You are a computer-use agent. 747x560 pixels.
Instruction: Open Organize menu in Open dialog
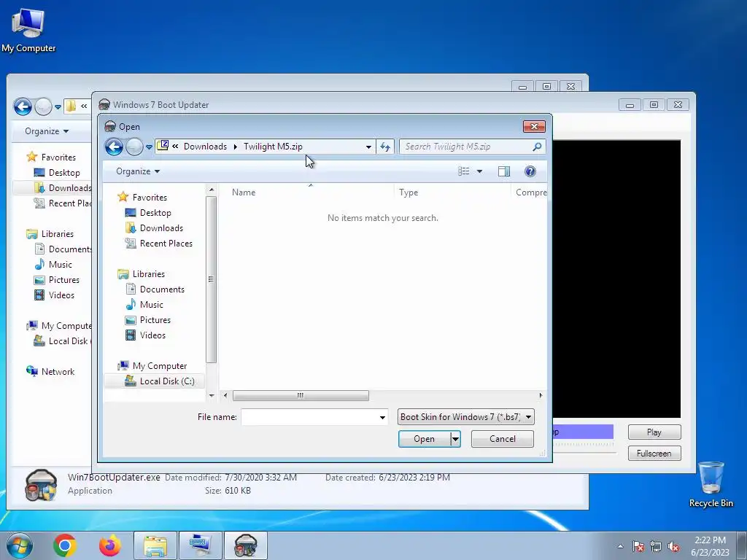point(138,171)
